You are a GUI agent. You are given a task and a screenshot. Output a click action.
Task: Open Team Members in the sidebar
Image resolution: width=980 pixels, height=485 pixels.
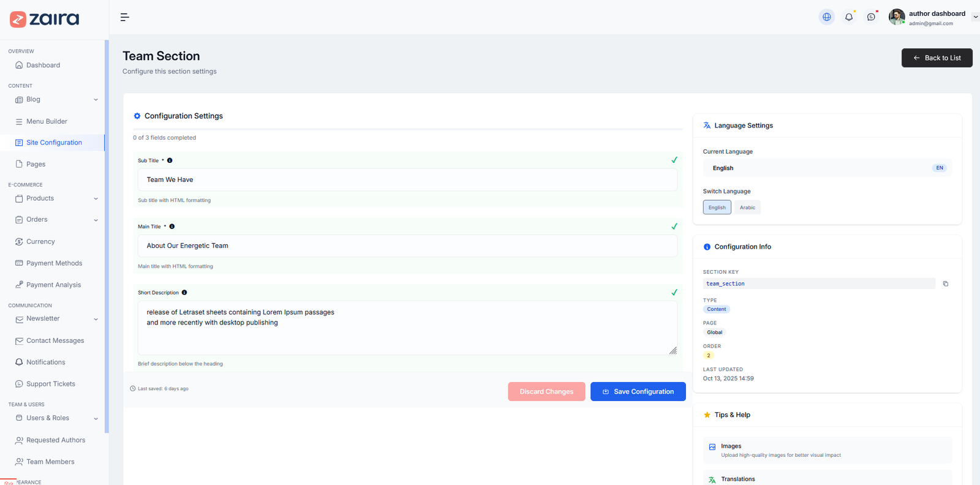coord(50,462)
